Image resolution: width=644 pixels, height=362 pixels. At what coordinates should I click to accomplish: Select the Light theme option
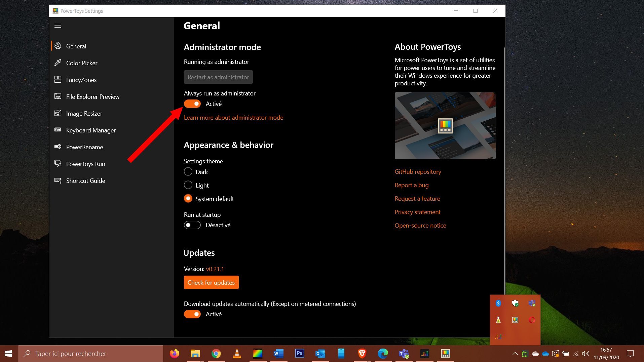(x=188, y=185)
